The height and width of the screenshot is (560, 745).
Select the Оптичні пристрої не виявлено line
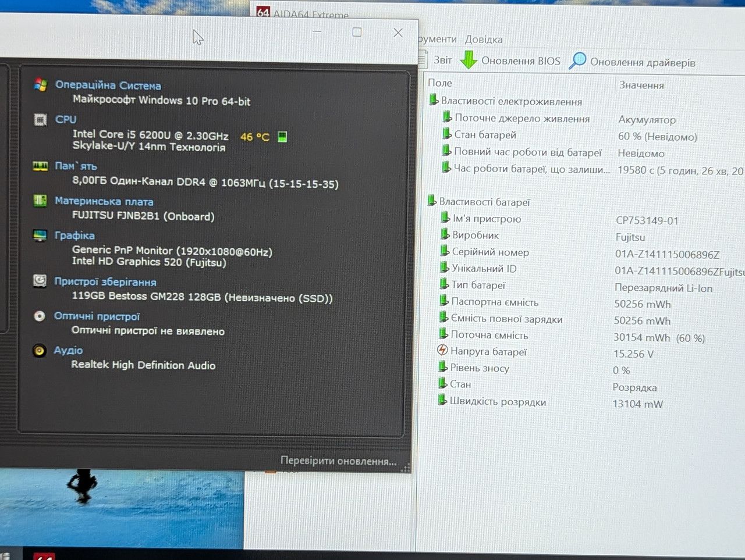point(148,330)
